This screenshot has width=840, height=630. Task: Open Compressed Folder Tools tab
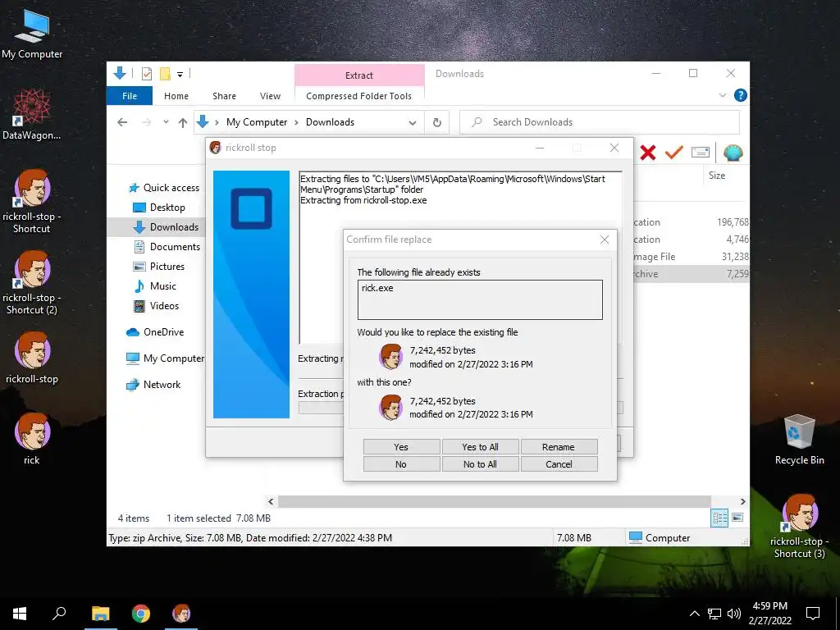(359, 96)
